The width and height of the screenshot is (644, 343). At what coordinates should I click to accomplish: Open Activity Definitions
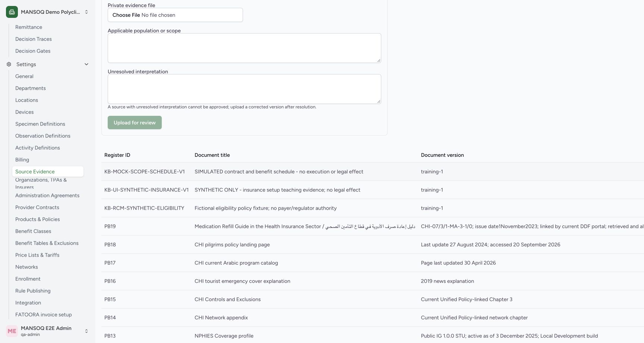click(38, 148)
